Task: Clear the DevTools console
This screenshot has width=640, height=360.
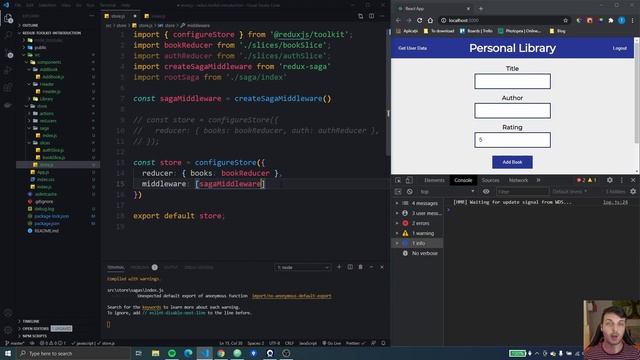Action: (409, 191)
